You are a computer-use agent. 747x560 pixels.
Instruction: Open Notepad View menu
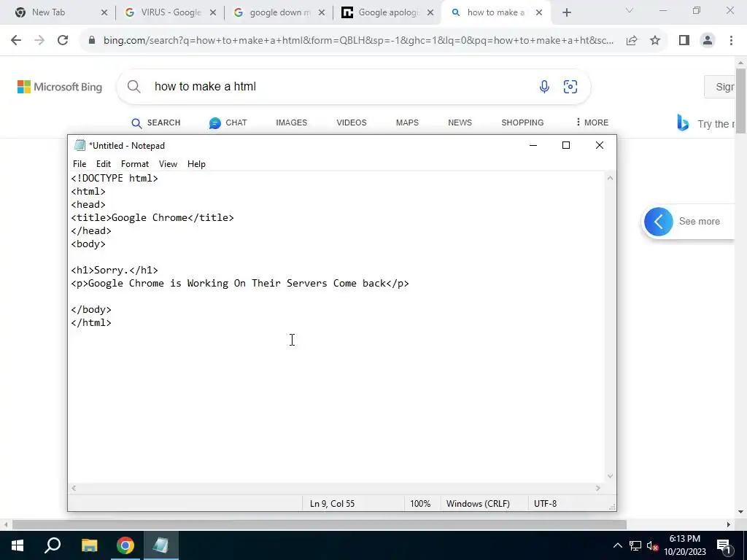[x=169, y=164]
